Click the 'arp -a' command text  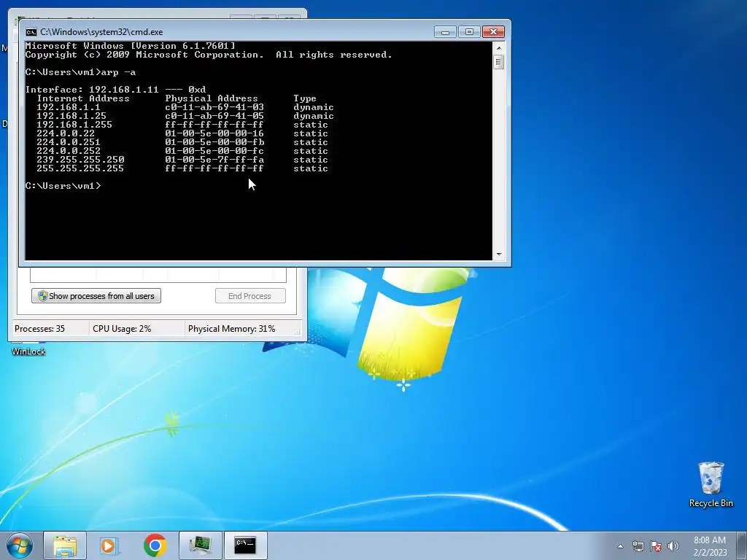click(x=119, y=72)
